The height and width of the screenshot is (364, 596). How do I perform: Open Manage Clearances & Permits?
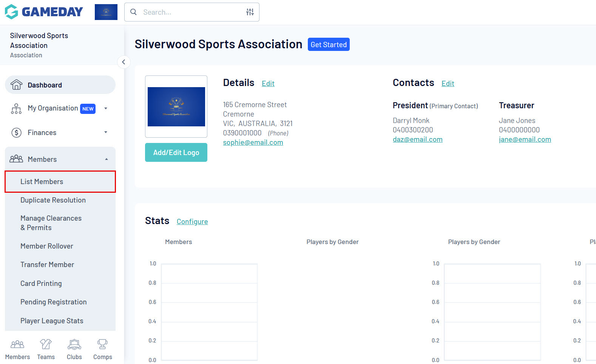pyautogui.click(x=51, y=223)
